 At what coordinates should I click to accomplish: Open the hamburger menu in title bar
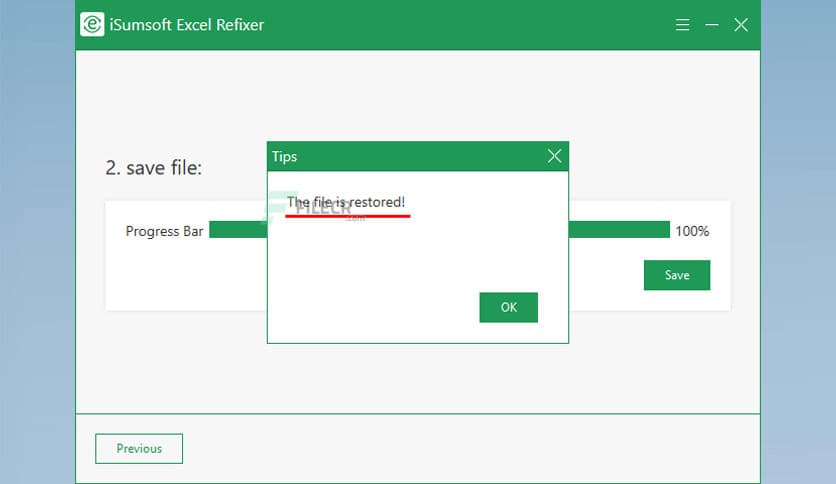(682, 25)
